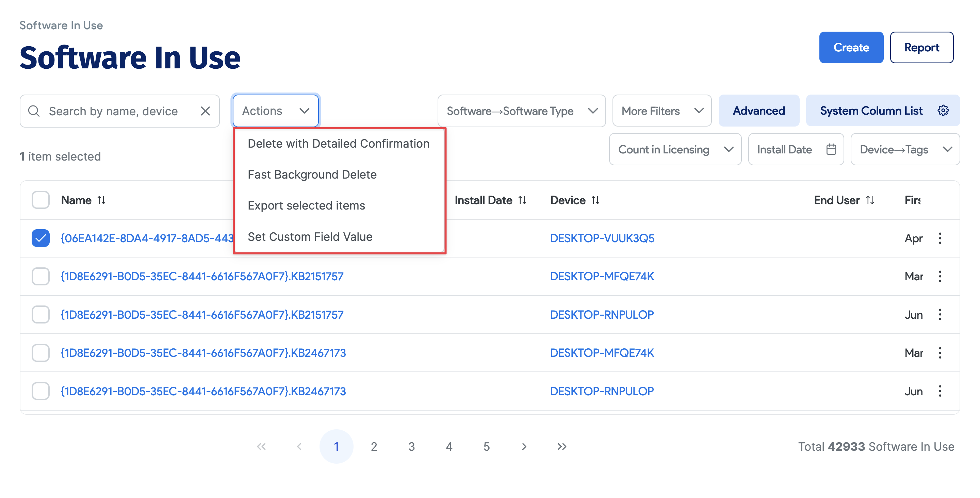The width and height of the screenshot is (980, 498).
Task: Select Fast Background Delete from Actions menu
Action: (312, 174)
